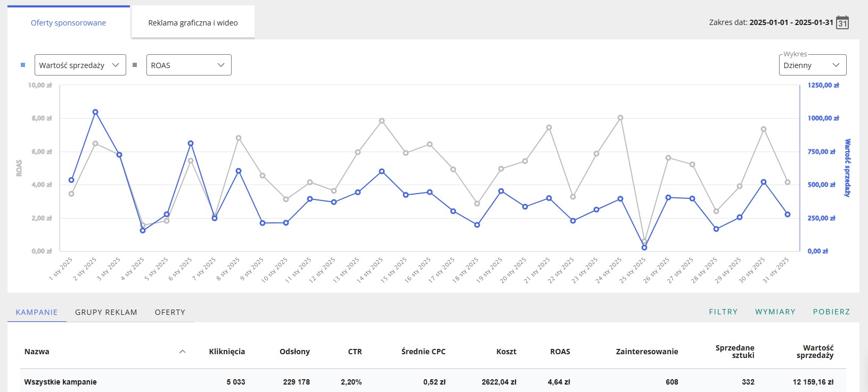
Task: Click the blue data point for 2 sty 2025
Action: [95, 112]
